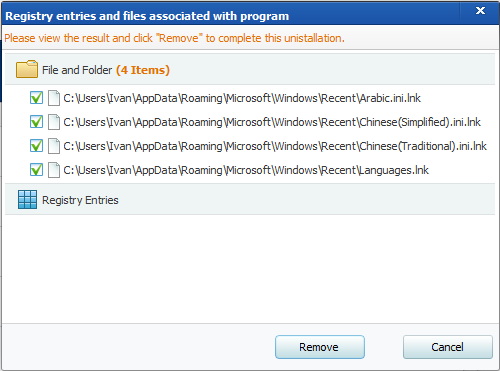Uncheck the Chinese(Simplified).ini.lnk checkbox
The width and height of the screenshot is (500, 371).
36,122
